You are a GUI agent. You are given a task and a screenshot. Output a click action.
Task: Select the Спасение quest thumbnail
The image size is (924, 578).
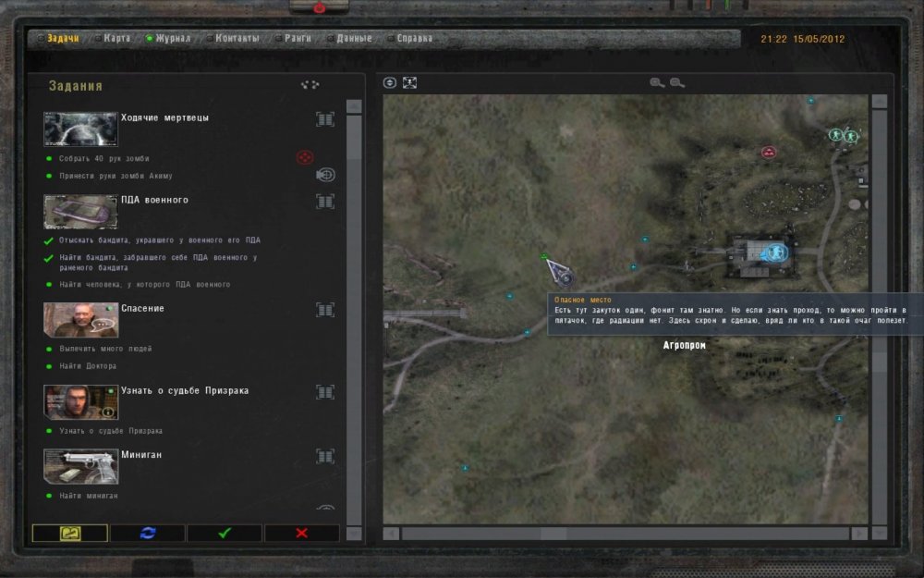[x=80, y=320]
